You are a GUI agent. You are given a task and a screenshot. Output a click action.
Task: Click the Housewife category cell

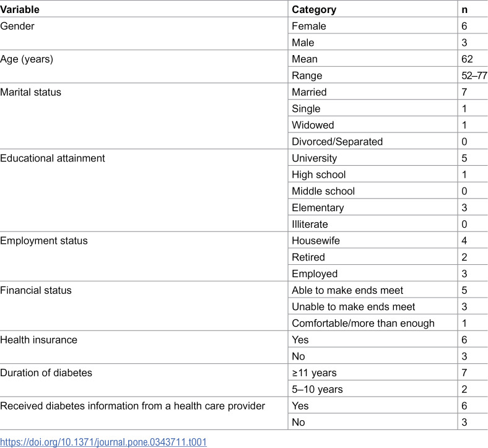point(316,241)
